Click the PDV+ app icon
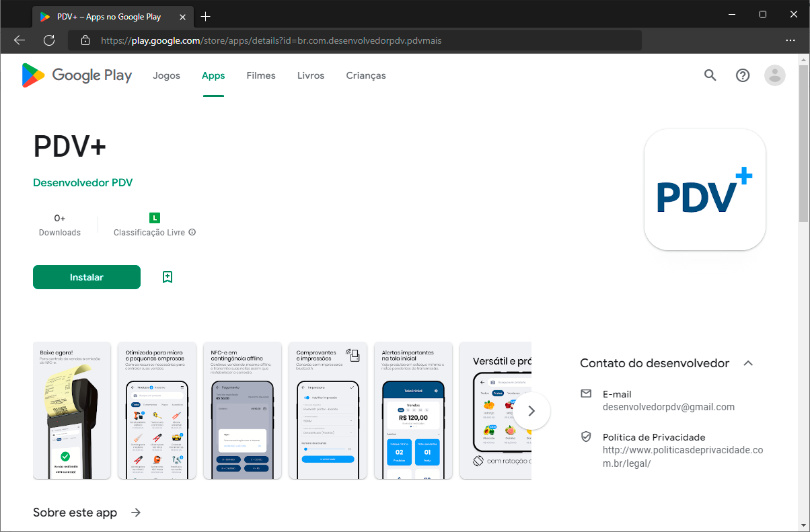This screenshot has height=532, width=810. 705,190
